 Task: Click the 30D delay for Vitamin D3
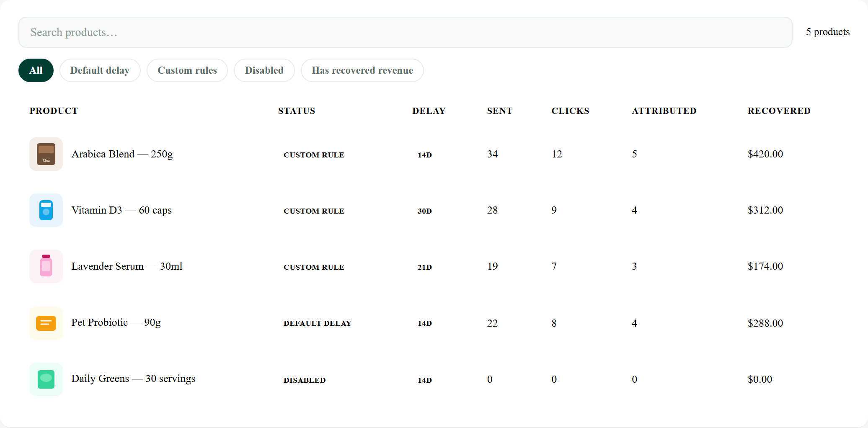point(425,211)
